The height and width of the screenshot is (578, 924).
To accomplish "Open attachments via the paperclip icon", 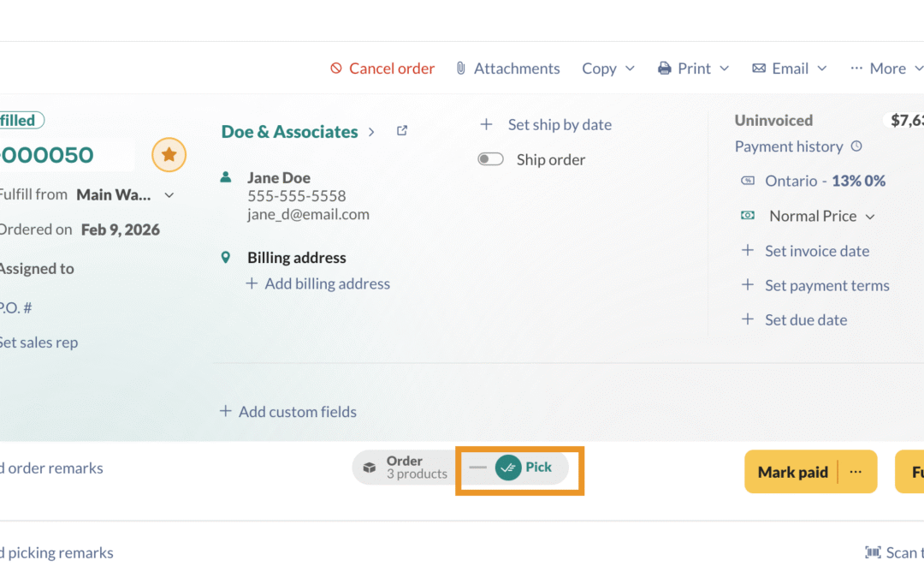I will pos(459,68).
